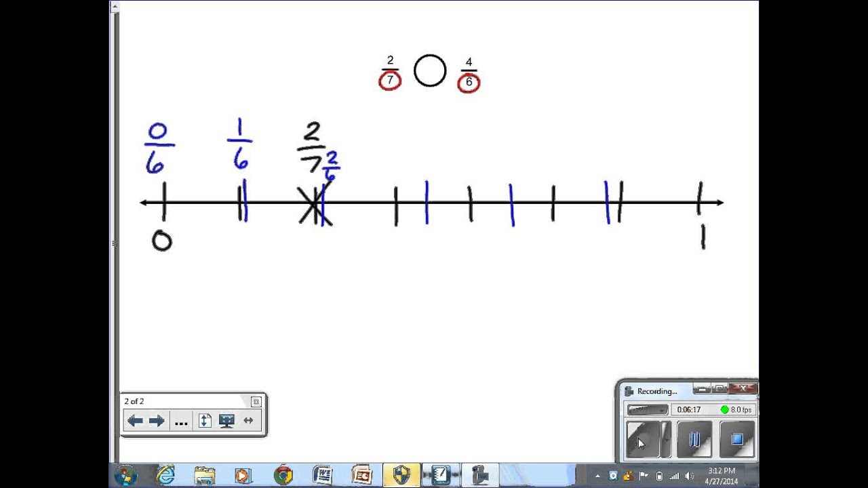Go to the previous page with the left arrow
The image size is (868, 488).
pyautogui.click(x=135, y=421)
